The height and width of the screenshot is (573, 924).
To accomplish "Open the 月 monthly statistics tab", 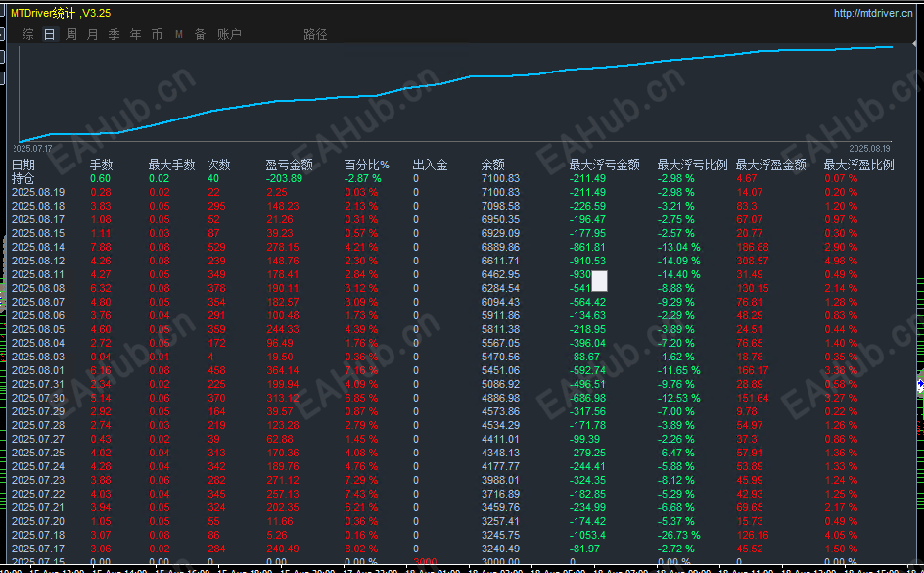I will click(x=93, y=35).
